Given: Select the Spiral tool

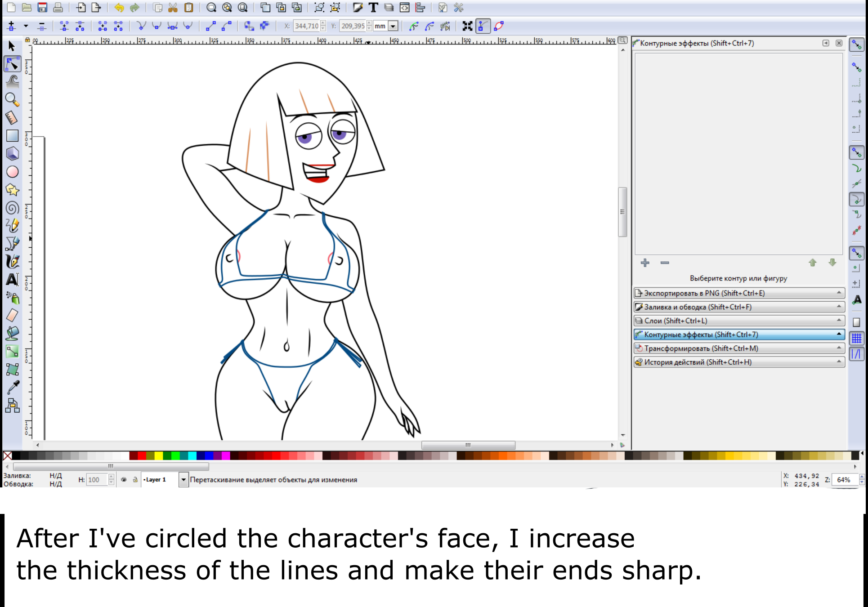Looking at the screenshot, I should (12, 208).
